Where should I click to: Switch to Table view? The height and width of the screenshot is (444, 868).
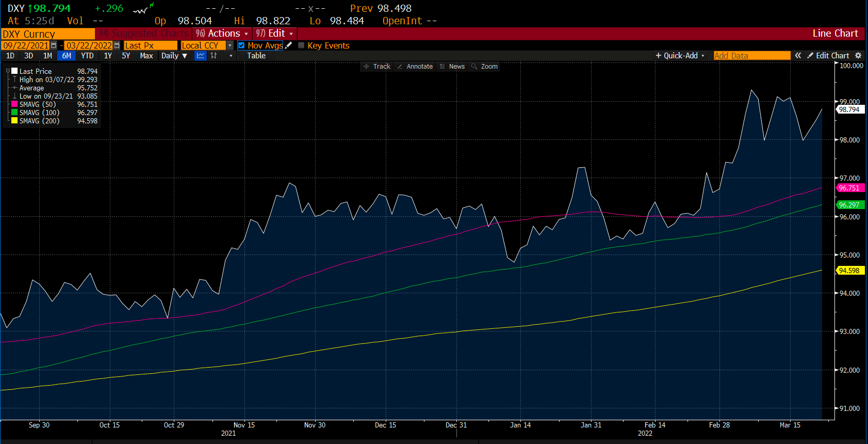(256, 56)
